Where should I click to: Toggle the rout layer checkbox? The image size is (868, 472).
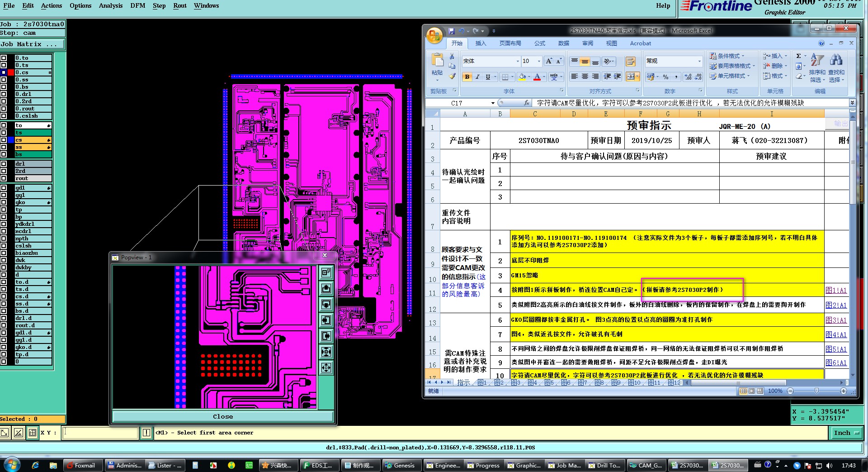click(4, 178)
